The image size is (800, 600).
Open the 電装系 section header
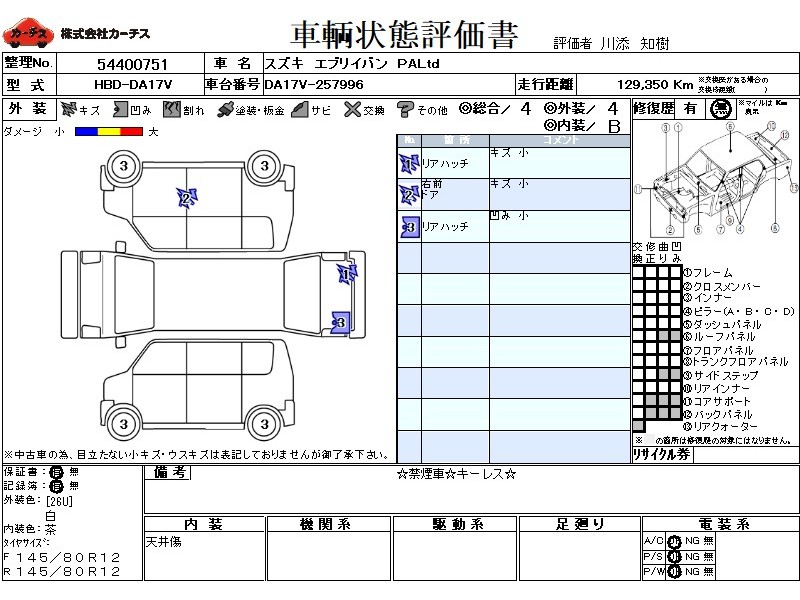[x=720, y=524]
